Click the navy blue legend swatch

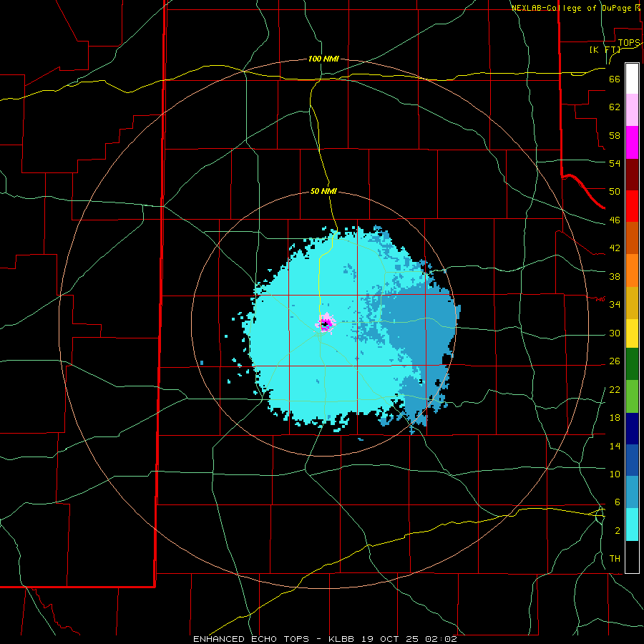(x=632, y=429)
